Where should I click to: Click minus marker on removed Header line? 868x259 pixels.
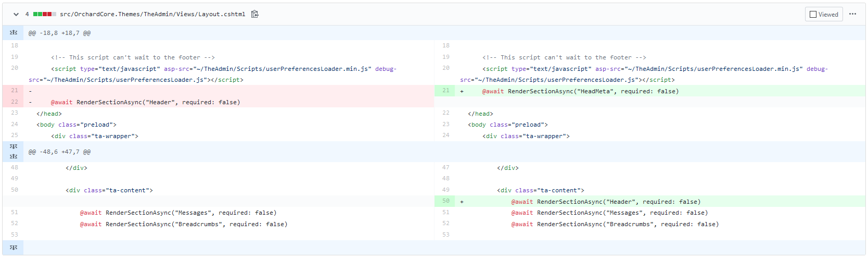[x=30, y=102]
